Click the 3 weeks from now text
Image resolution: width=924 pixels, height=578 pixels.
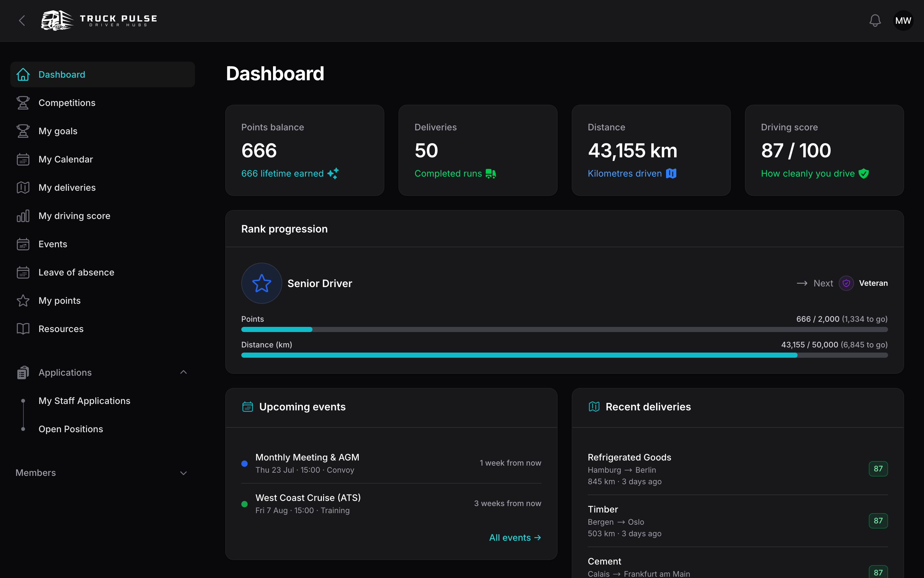[508, 504]
